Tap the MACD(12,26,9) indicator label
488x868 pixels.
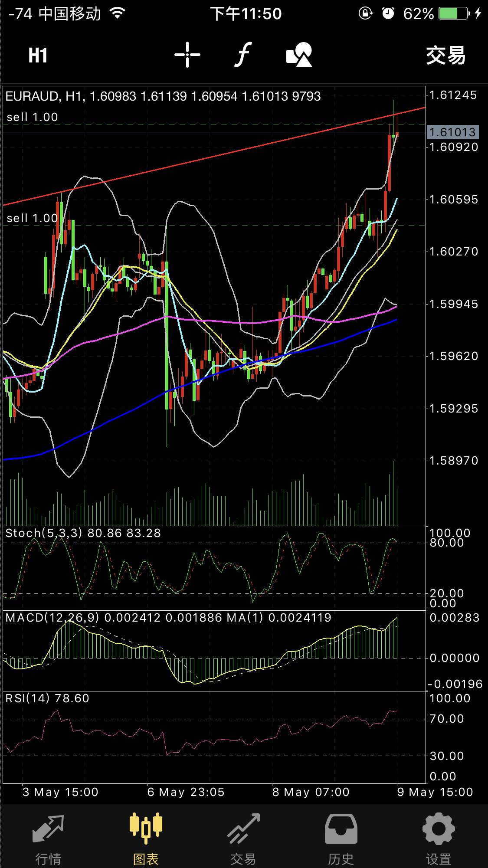[168, 617]
